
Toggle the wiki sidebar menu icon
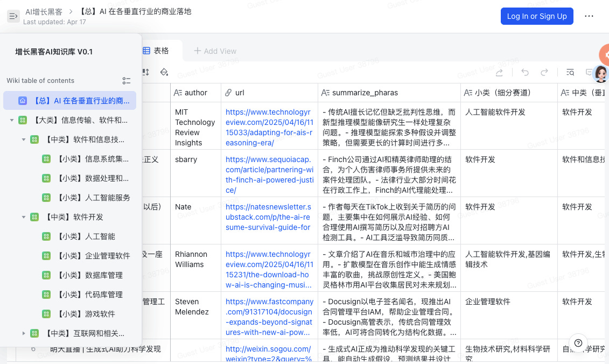tap(13, 16)
